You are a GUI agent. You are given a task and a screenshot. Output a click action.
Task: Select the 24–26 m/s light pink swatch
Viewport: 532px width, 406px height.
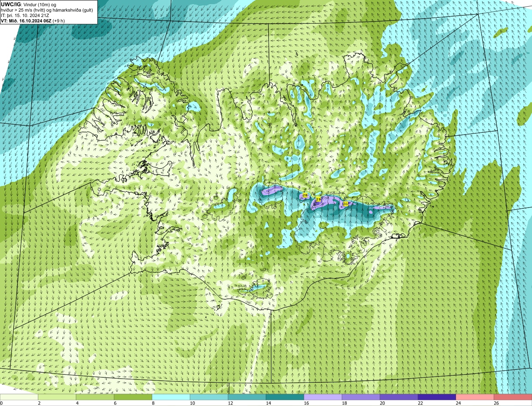point(475,397)
